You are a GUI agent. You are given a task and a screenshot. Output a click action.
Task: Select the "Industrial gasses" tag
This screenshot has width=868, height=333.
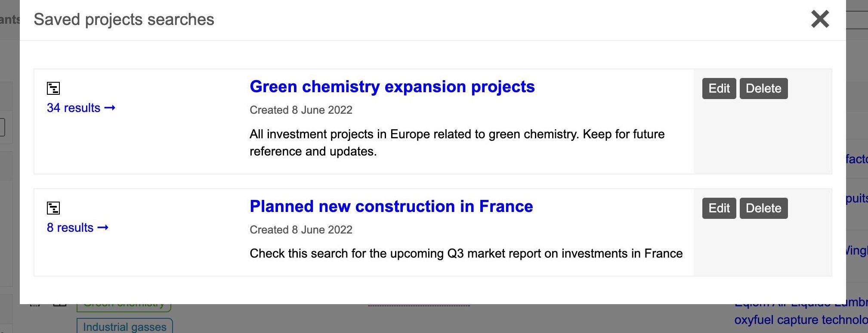pyautogui.click(x=125, y=326)
